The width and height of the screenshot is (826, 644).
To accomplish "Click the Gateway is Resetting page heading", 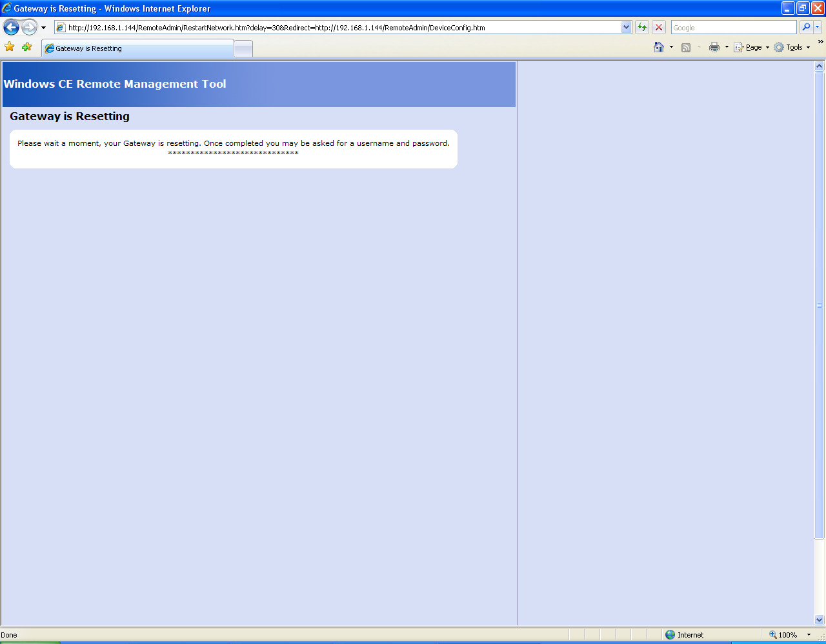I will tap(70, 116).
